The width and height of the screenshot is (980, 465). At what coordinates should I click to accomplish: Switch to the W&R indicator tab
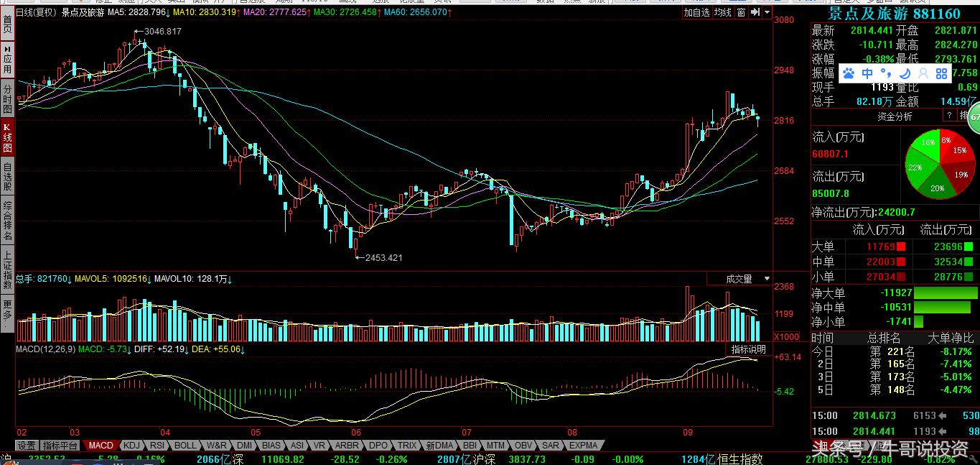click(x=216, y=446)
